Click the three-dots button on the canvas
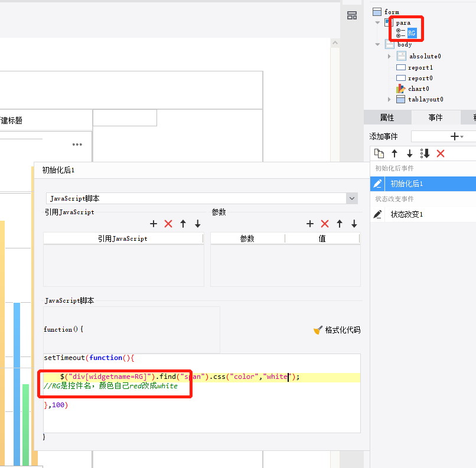The image size is (476, 468). [77, 145]
